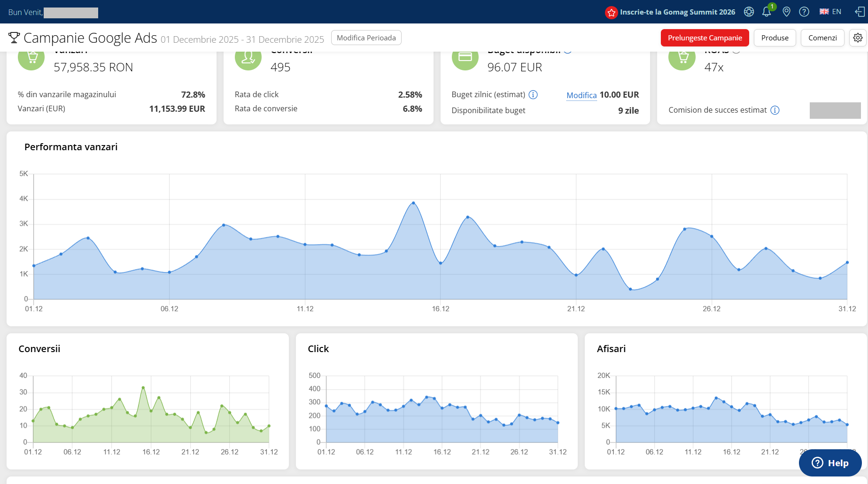The height and width of the screenshot is (484, 868).
Task: Open campaign settings gear icon
Action: point(858,38)
